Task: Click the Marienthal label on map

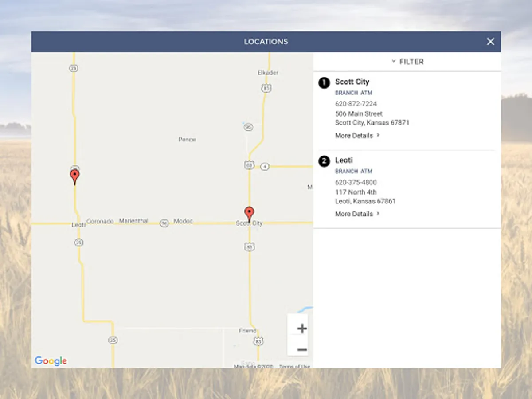Action: click(133, 221)
